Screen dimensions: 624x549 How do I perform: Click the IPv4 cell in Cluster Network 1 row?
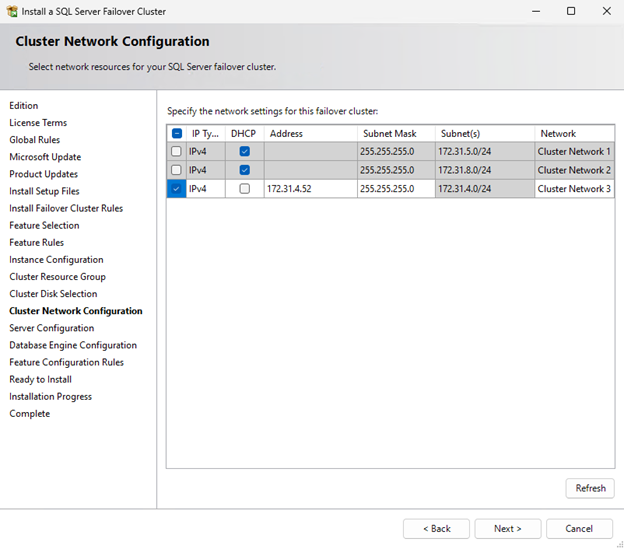pyautogui.click(x=205, y=151)
